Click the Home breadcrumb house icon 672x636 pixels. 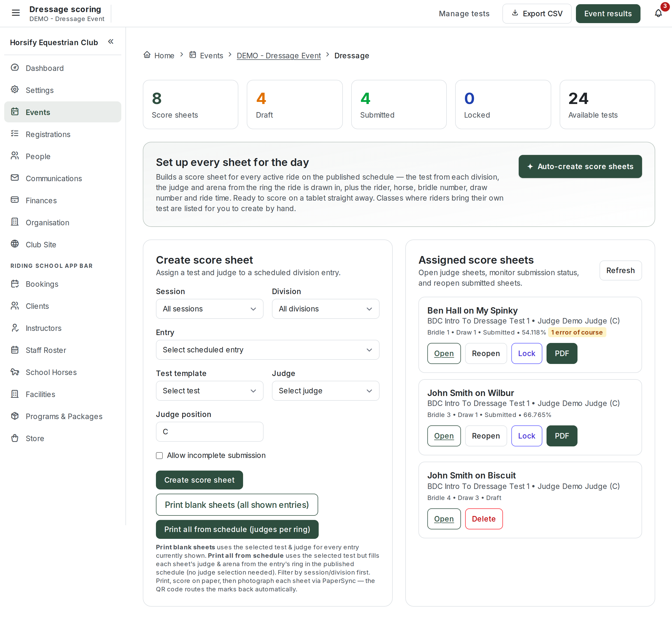pyautogui.click(x=147, y=55)
